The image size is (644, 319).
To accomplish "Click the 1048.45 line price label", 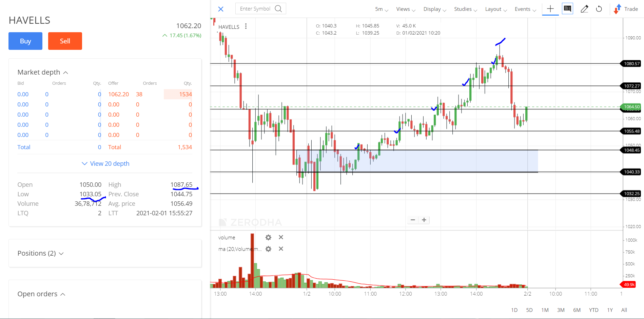I will (631, 150).
